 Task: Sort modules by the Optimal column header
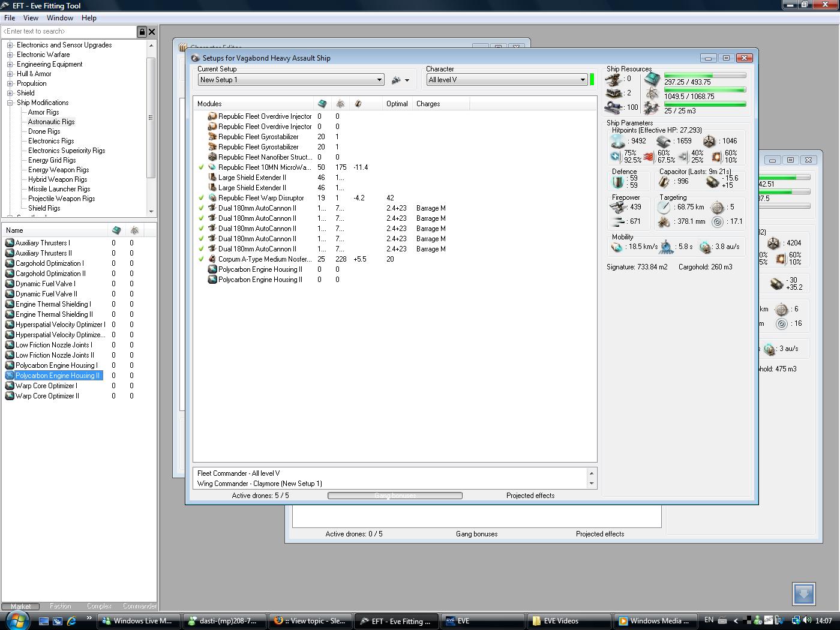397,104
